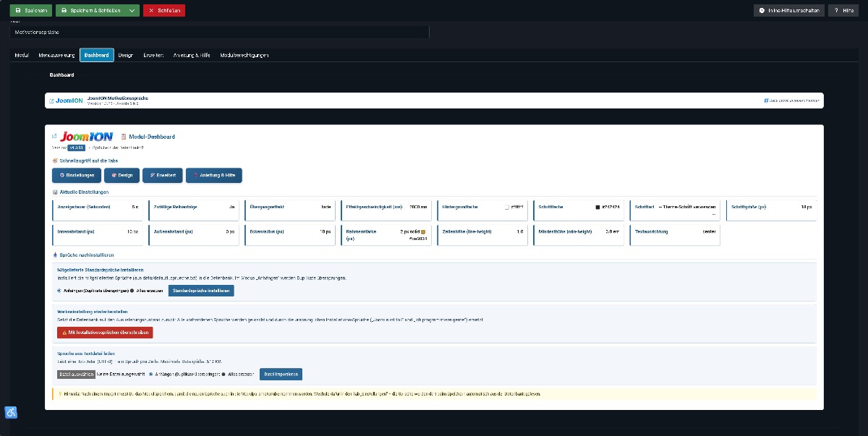Click the Übergangseffekt fade value
Image resolution: width=868 pixels, height=436 pixels.
[x=326, y=207]
